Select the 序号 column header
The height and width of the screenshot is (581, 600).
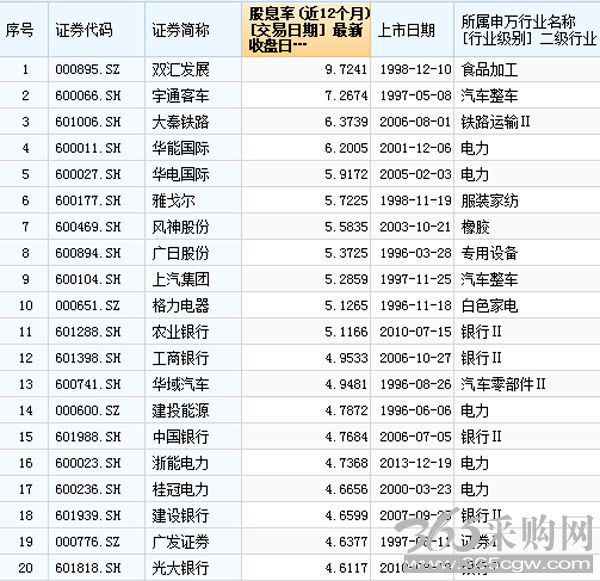tap(24, 29)
